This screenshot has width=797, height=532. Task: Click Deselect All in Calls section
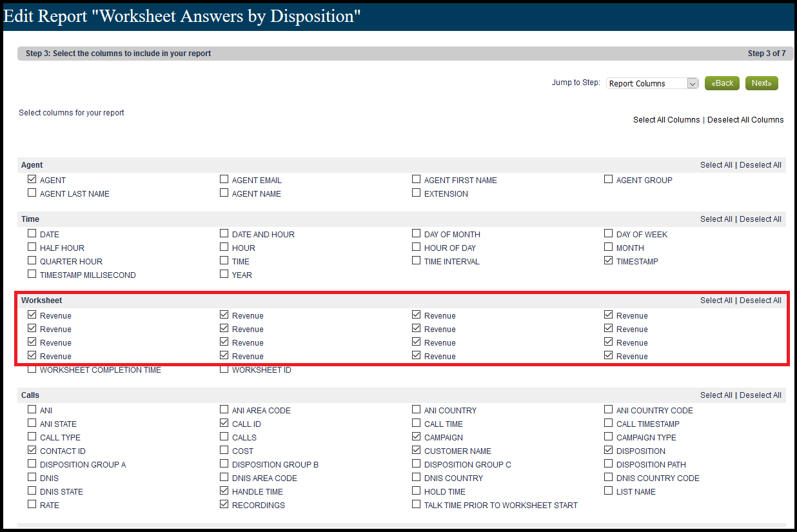760,395
